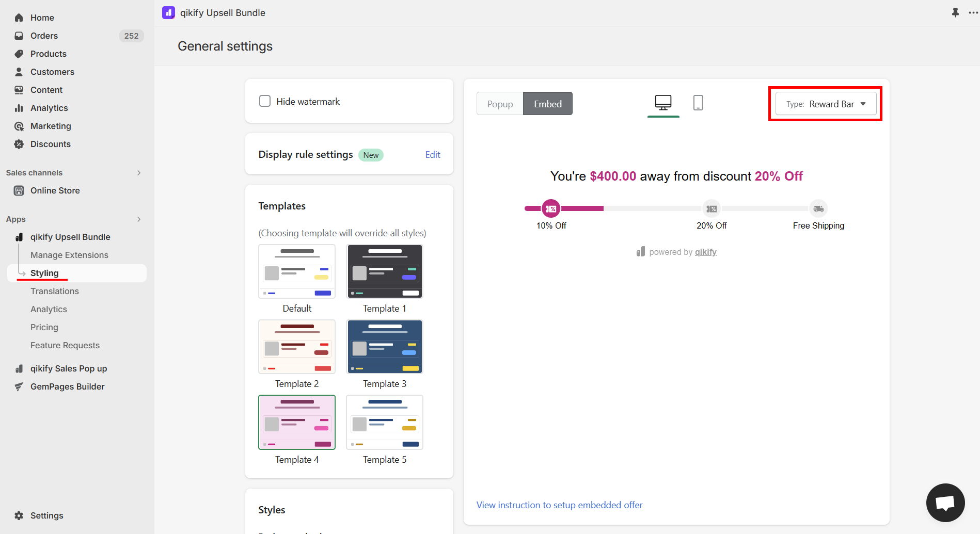
Task: Choose the Default template thumbnail
Action: [297, 271]
